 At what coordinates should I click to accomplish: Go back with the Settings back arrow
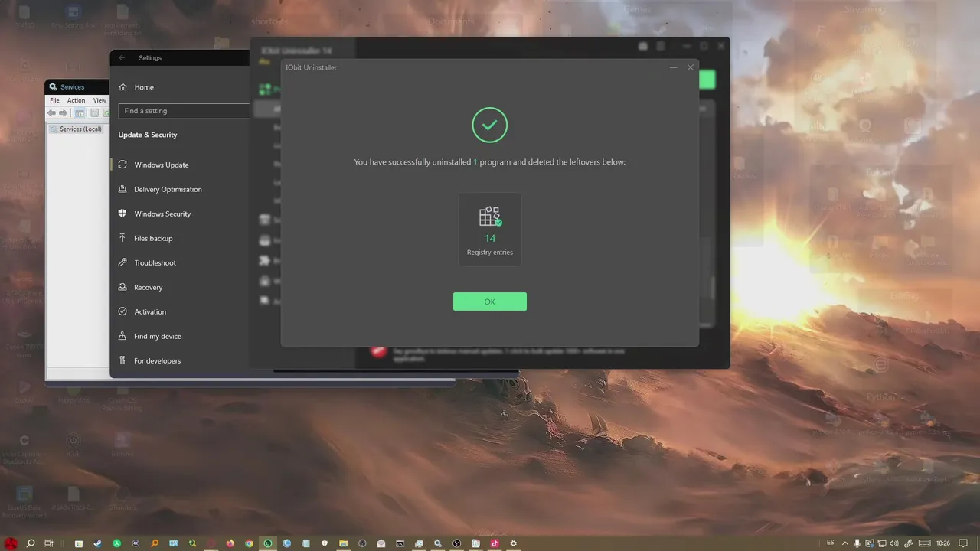(122, 57)
